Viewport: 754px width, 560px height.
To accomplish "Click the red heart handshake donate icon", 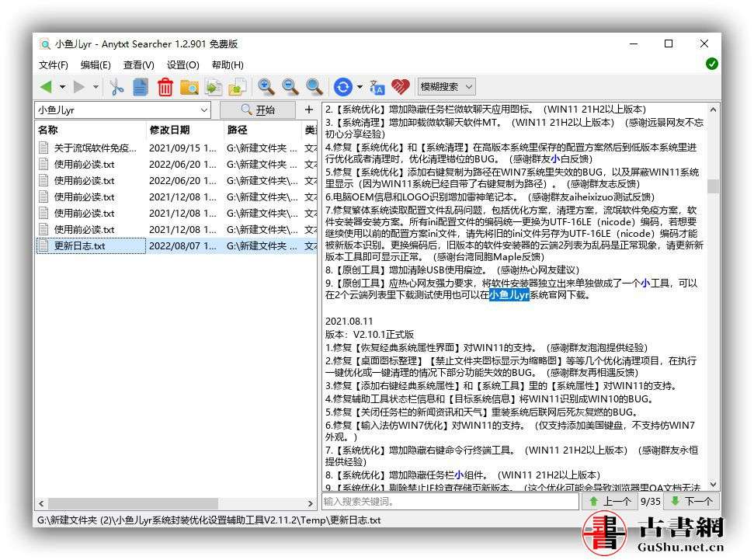I will point(400,86).
